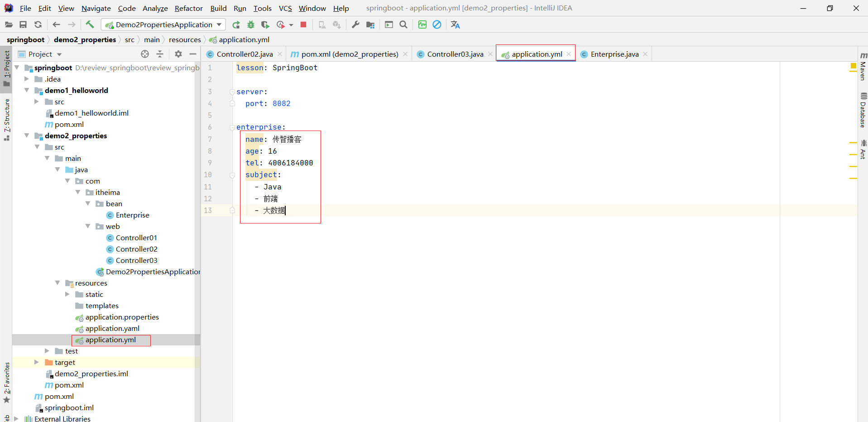The image size is (868, 422).
Task: Open Project panel settings gear
Action: click(x=178, y=54)
